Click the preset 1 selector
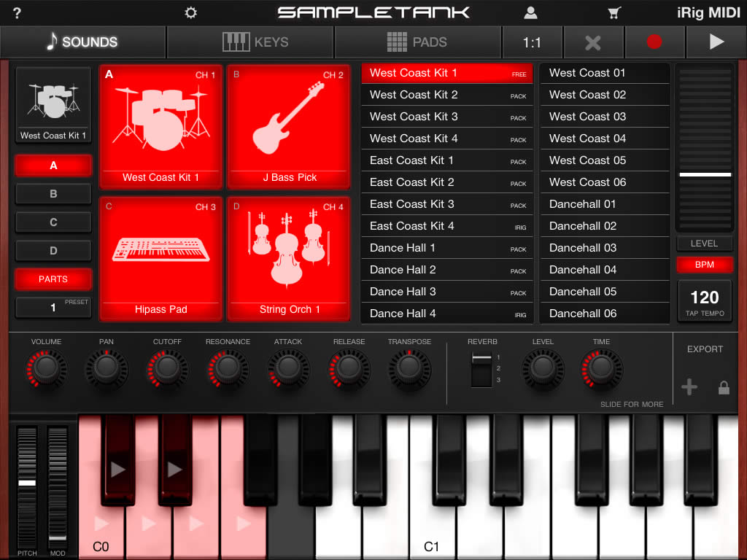The image size is (747, 560). (53, 308)
